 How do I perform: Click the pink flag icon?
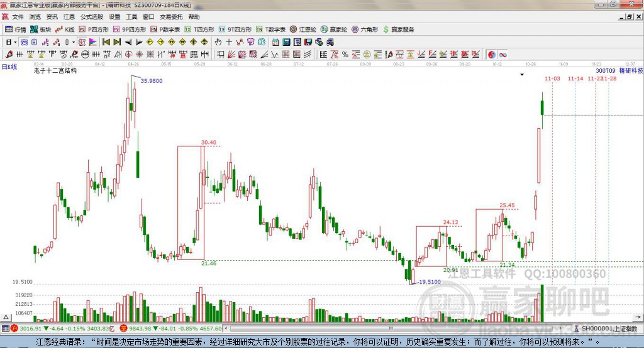pos(93,42)
